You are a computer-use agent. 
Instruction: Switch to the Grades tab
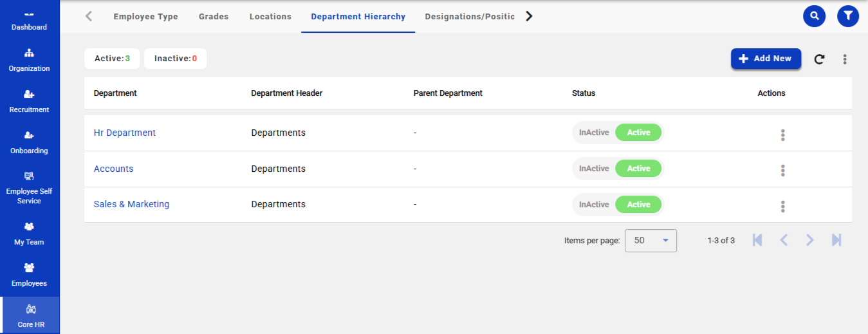click(x=213, y=17)
